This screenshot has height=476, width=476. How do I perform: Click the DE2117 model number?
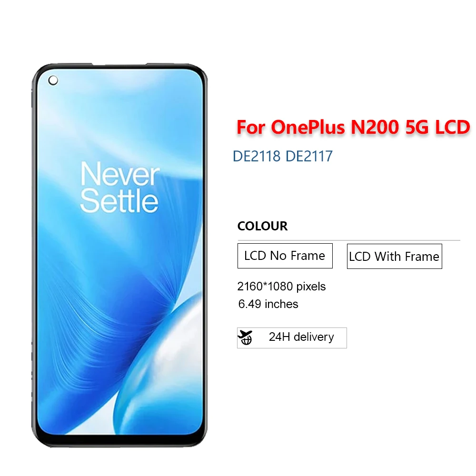309,156
